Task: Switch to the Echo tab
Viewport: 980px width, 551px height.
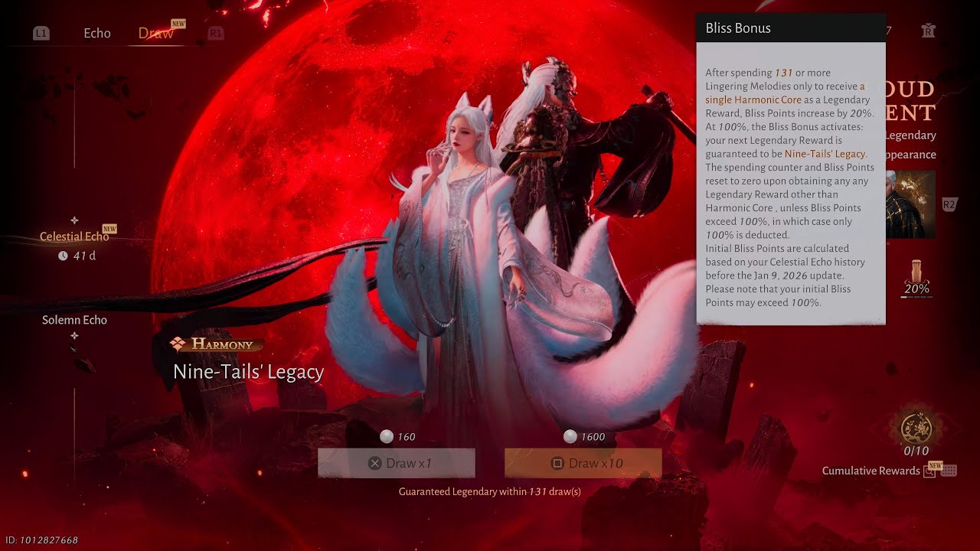Action: (97, 33)
